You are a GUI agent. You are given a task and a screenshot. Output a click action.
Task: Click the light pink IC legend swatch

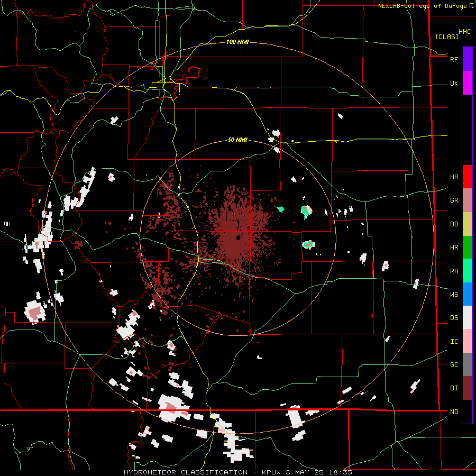pos(467,341)
